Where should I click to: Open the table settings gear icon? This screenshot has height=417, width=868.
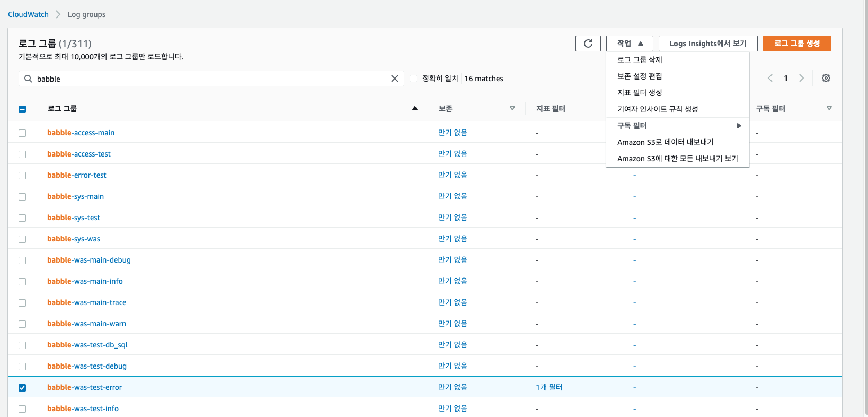coord(826,78)
